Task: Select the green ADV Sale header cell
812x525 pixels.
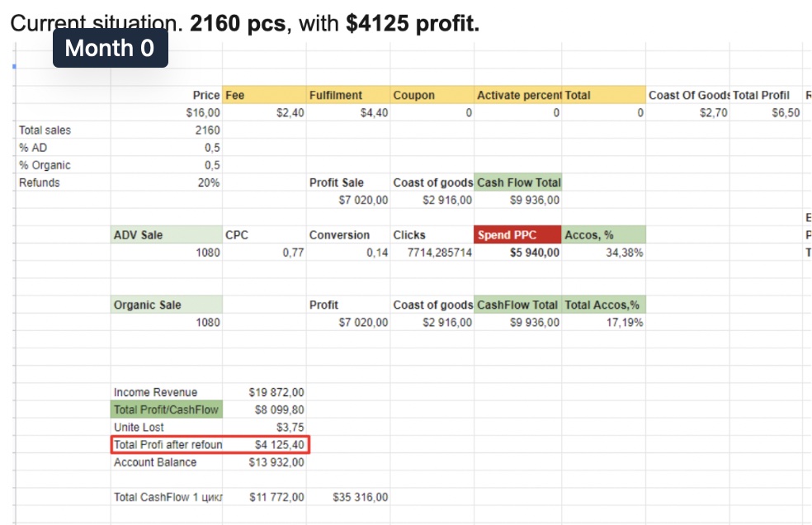Action: [x=167, y=235]
